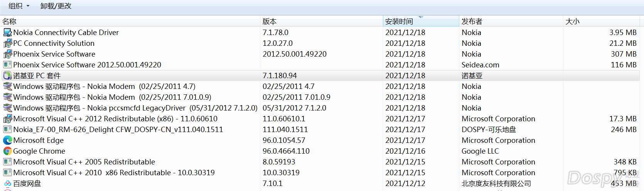644x191 pixels.
Task: Click the Google Chrome icon
Action: click(x=7, y=151)
